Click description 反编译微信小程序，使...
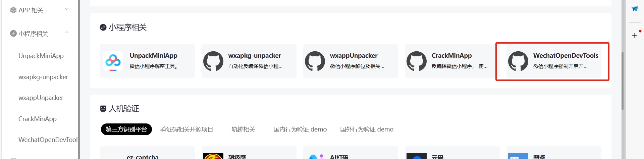This screenshot has width=644, height=159. pyautogui.click(x=459, y=66)
